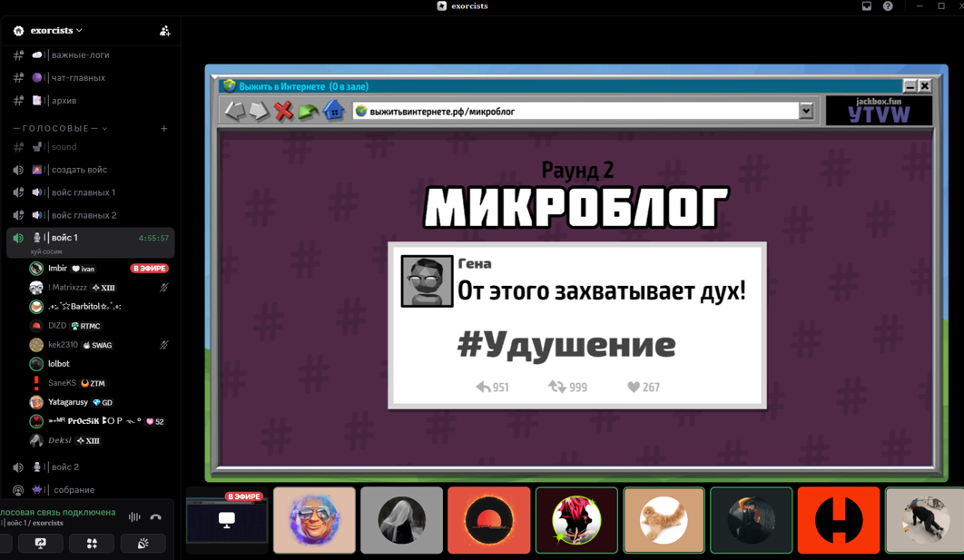
Task: Click the green speaker icon beside войс 1
Action: click(x=18, y=238)
